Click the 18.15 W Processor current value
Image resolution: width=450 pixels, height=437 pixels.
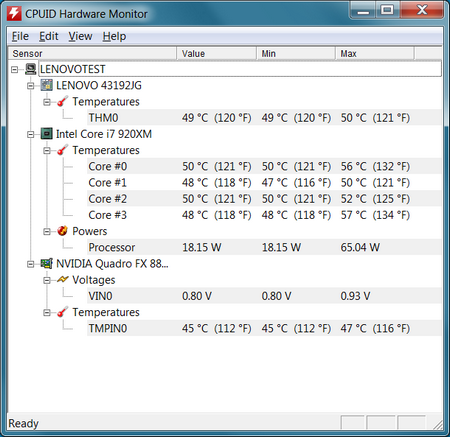[201, 247]
